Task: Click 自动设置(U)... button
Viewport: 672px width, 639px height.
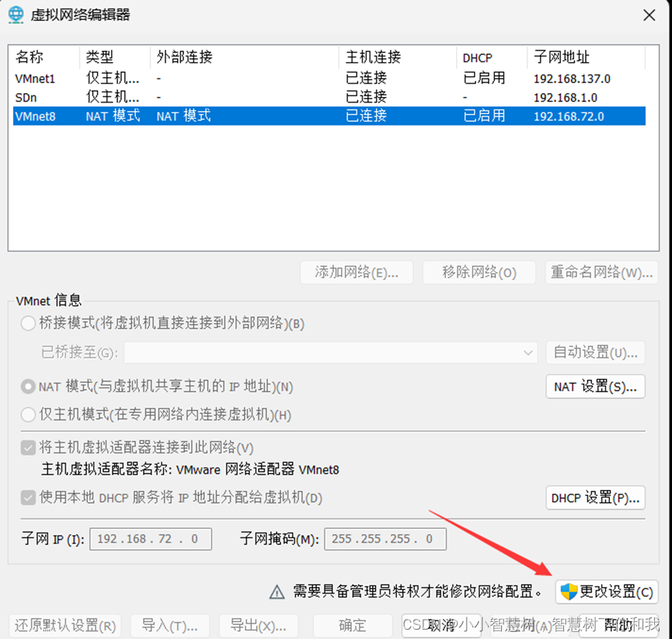Action: (595, 352)
